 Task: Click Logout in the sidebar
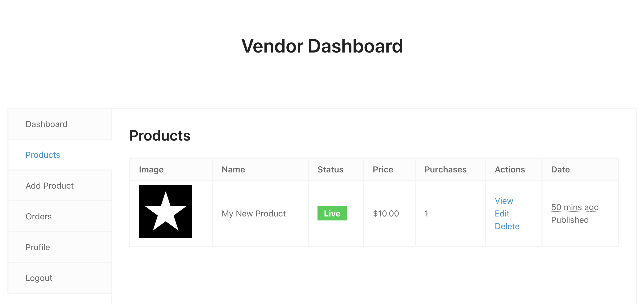[39, 278]
